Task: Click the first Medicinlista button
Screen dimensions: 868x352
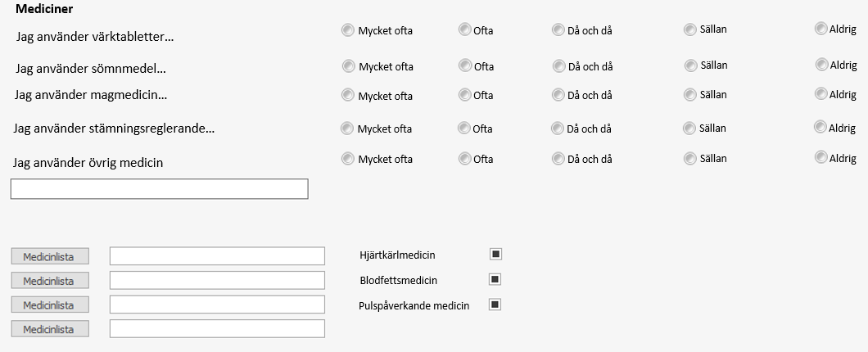Action: (50, 257)
